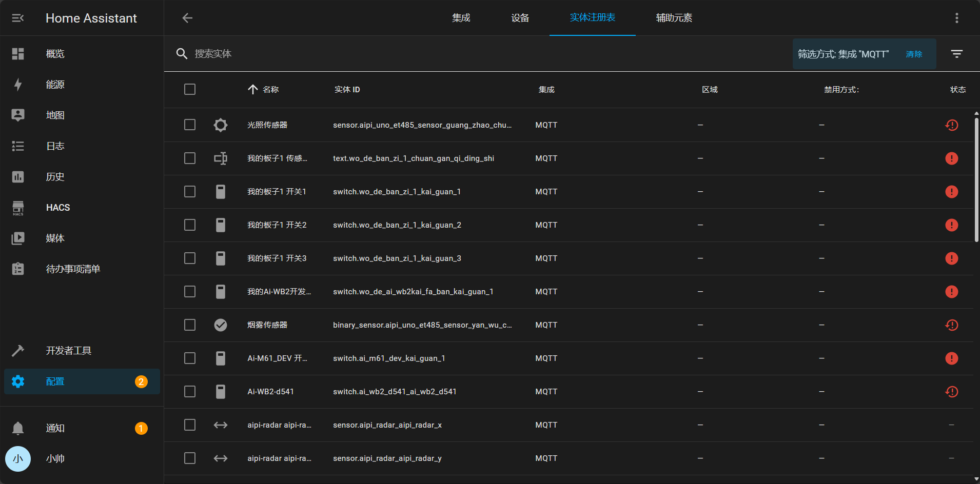Open the 能源 lightning icon
The height and width of the screenshot is (484, 980).
click(x=18, y=85)
